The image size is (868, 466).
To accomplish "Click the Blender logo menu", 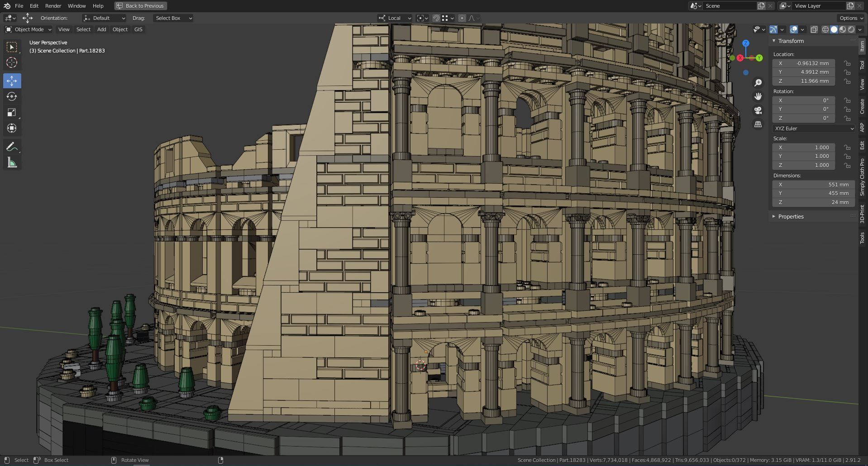I will coord(7,6).
